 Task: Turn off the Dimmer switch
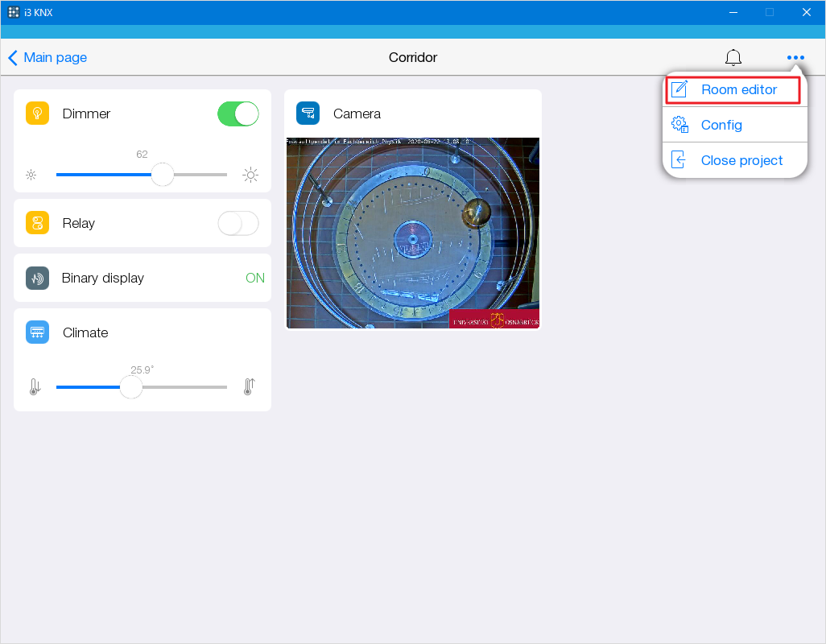pyautogui.click(x=238, y=114)
